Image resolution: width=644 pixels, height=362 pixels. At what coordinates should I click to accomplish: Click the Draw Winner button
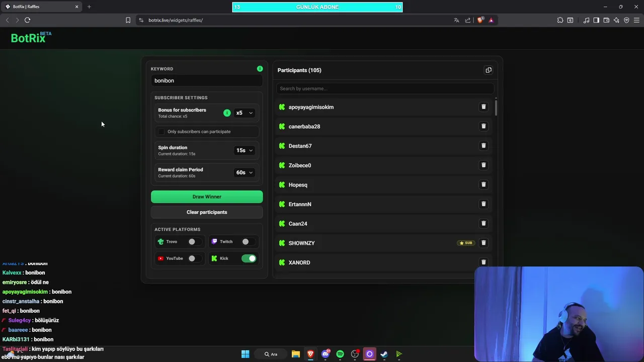tap(207, 197)
